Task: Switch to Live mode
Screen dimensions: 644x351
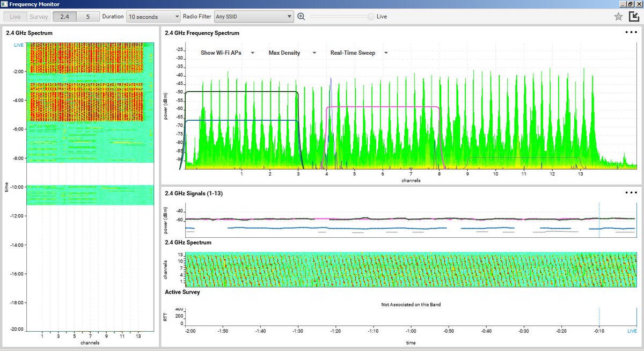Action: (16, 17)
